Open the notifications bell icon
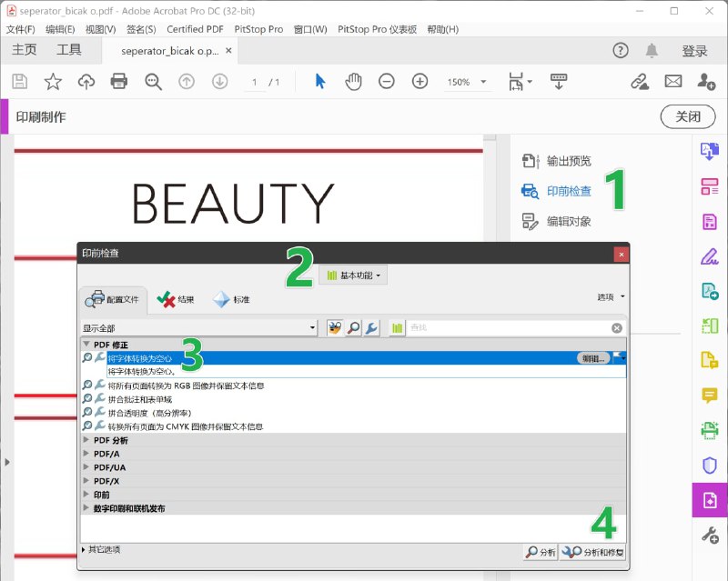The height and width of the screenshot is (581, 728). (x=652, y=51)
